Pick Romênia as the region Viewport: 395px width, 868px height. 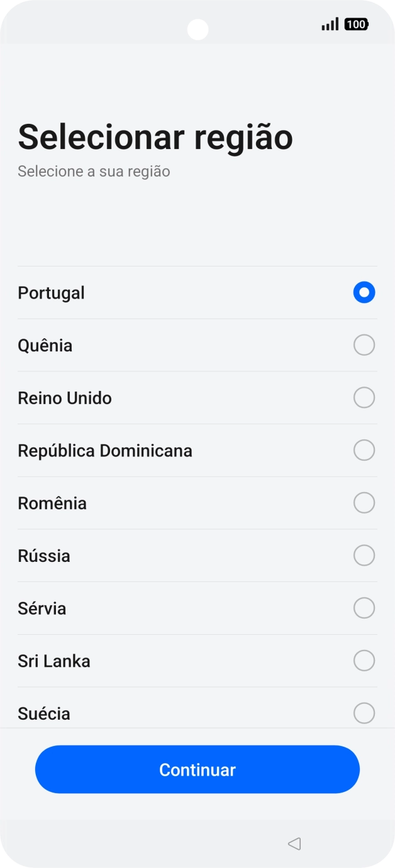pos(364,502)
